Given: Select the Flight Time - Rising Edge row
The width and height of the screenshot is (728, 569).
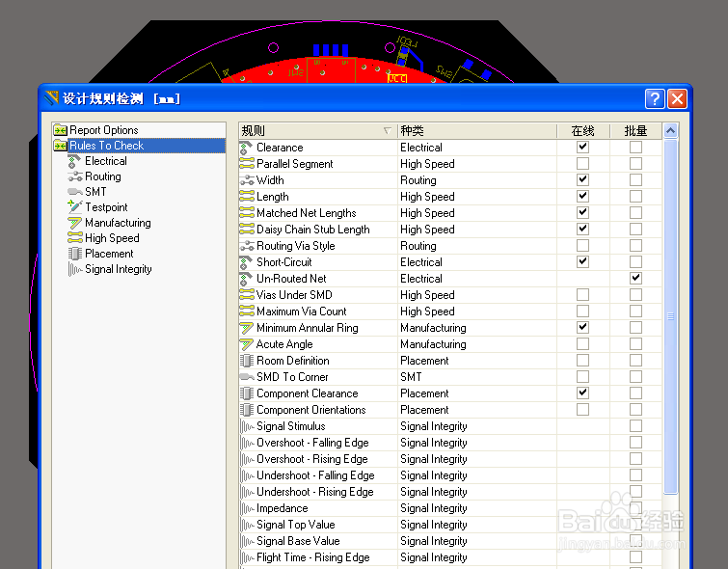Looking at the screenshot, I should [x=450, y=557].
